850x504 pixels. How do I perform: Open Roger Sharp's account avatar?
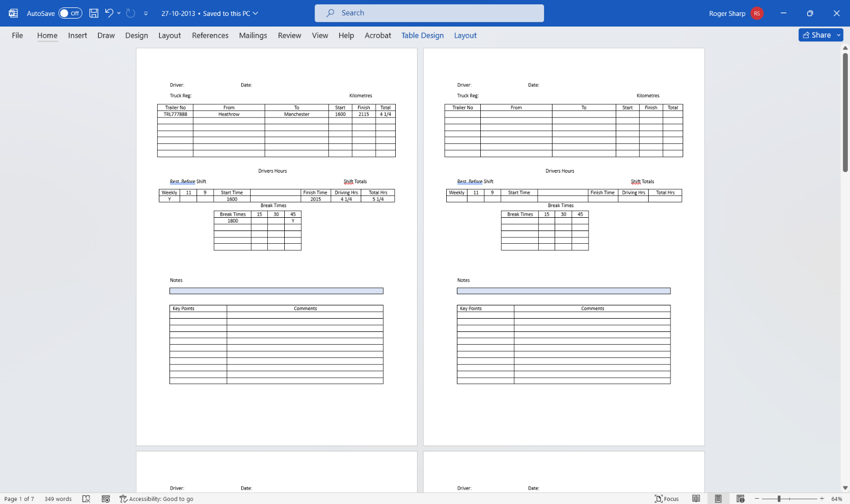tap(756, 13)
